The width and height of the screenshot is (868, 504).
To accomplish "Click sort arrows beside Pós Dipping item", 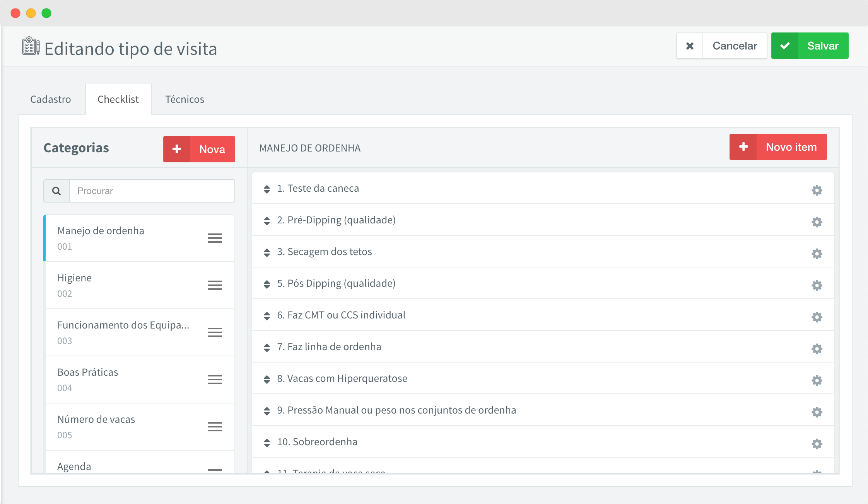I will tap(267, 284).
